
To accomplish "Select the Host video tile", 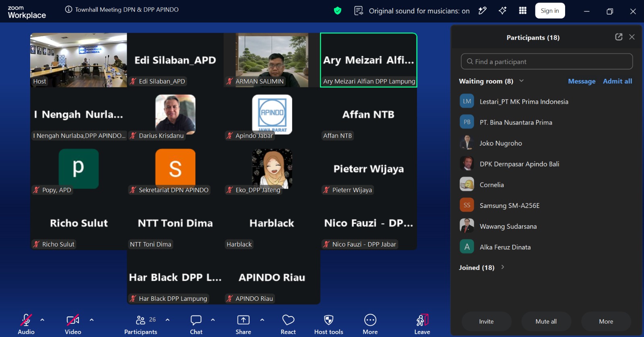I will coord(78,60).
